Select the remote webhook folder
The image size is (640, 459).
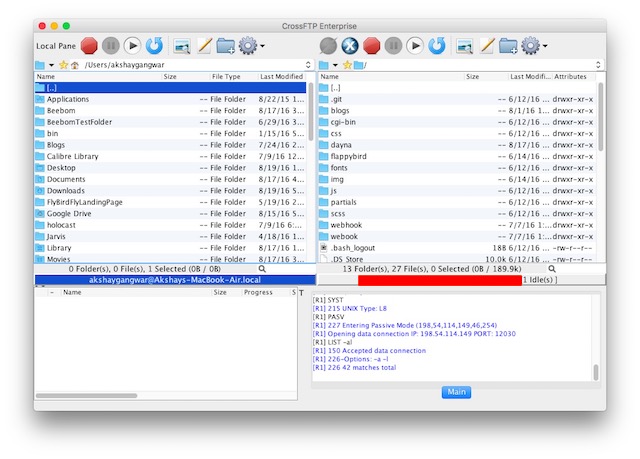pyautogui.click(x=457, y=225)
